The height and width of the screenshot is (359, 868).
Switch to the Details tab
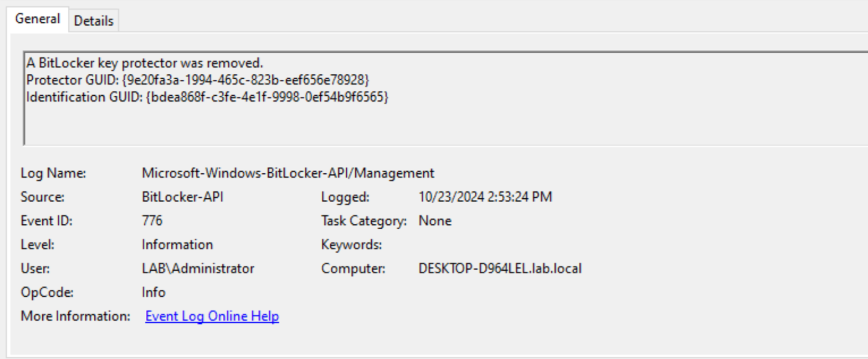point(93,21)
